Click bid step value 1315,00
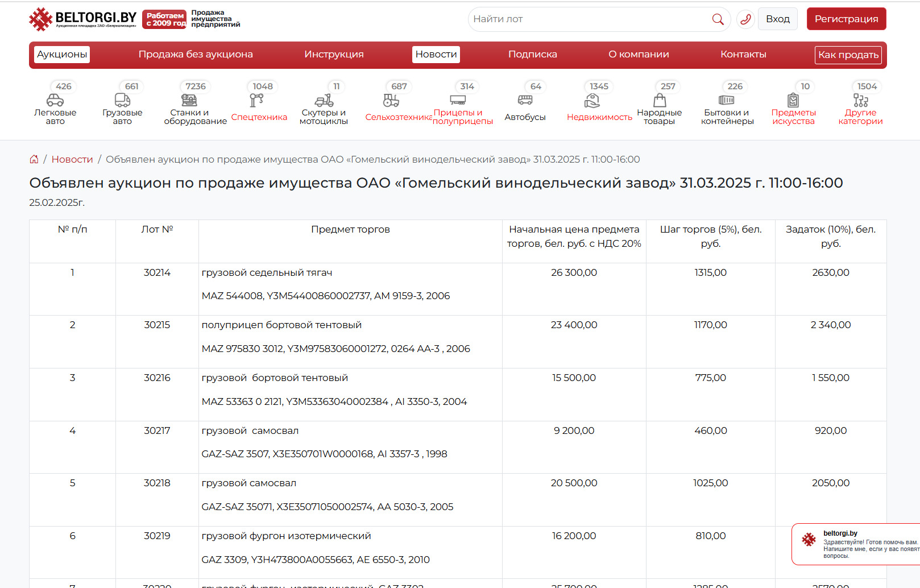The image size is (920, 588). pyautogui.click(x=710, y=273)
